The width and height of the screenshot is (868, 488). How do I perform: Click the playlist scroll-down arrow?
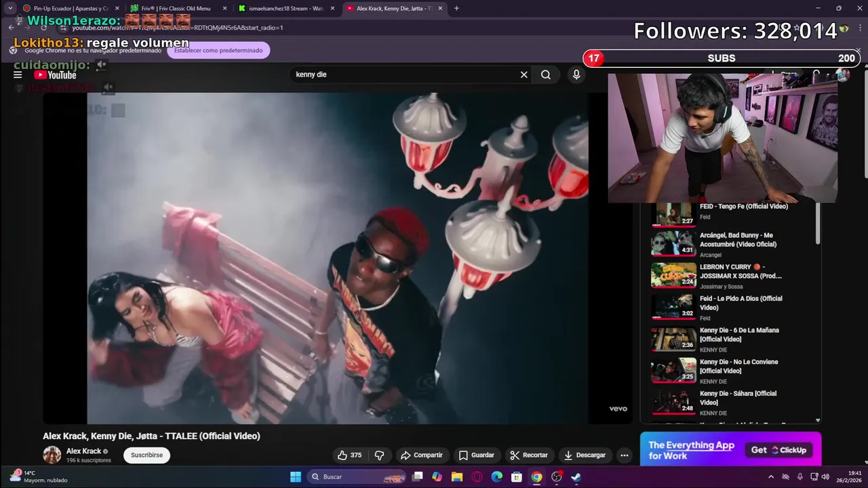tap(818, 420)
